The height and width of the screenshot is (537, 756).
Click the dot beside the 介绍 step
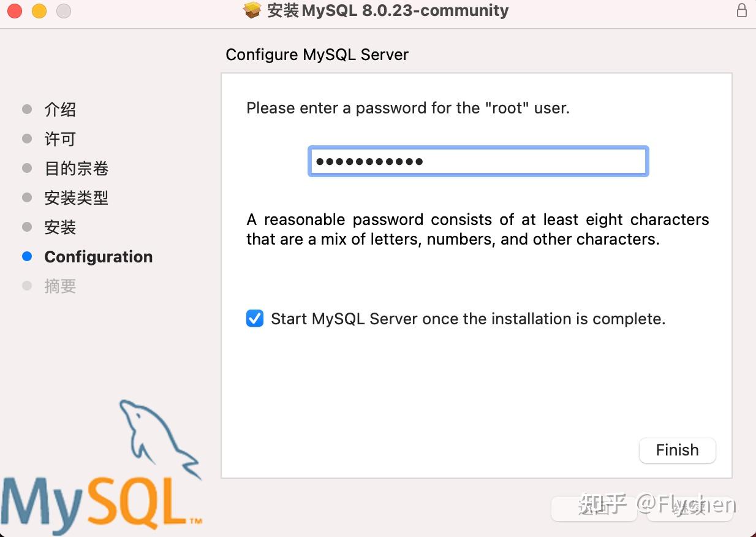[x=27, y=109]
